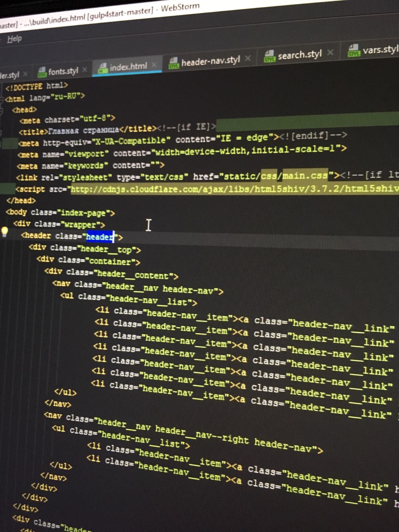399x532 pixels.
Task: Click the nav class="header__nav header-nav" line
Action: [138, 288]
